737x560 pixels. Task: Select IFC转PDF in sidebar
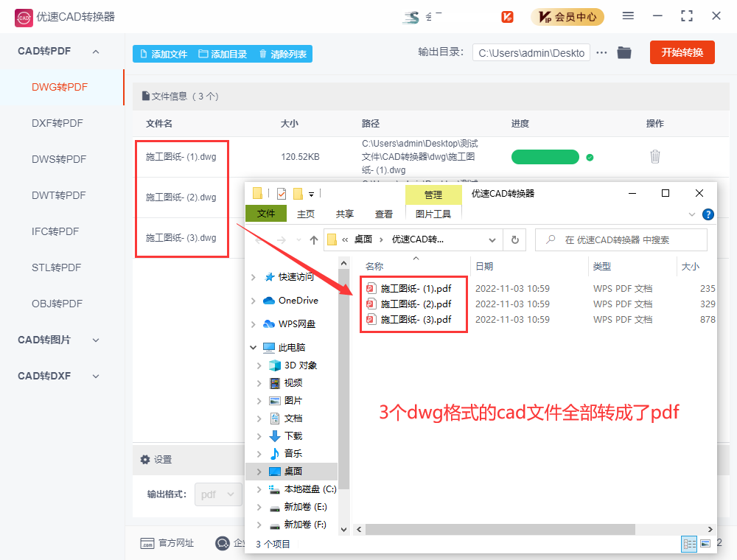pos(55,231)
